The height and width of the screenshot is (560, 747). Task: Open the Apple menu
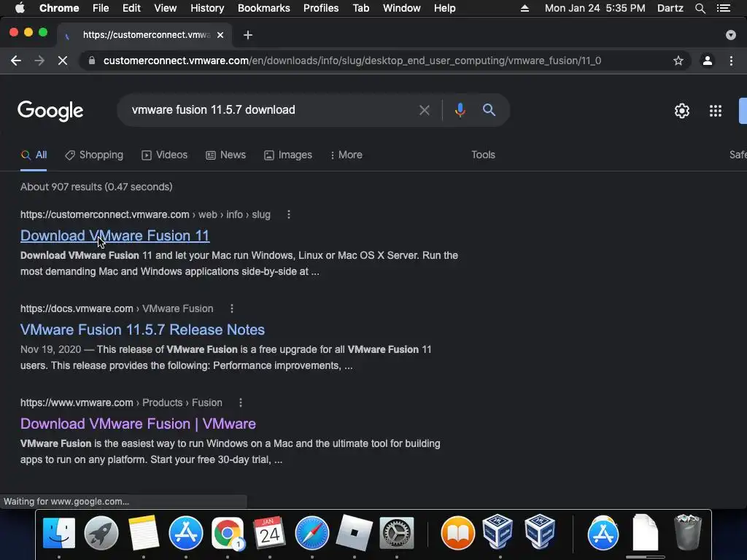point(20,8)
